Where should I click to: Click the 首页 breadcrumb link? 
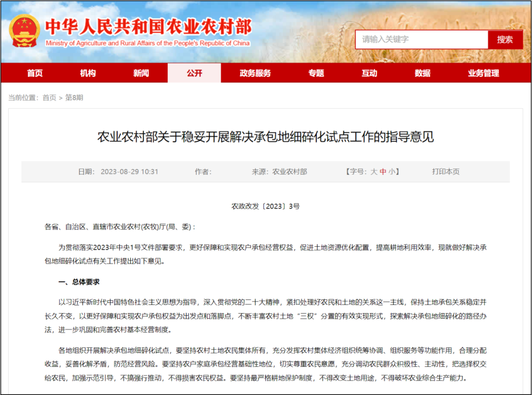pyautogui.click(x=49, y=98)
